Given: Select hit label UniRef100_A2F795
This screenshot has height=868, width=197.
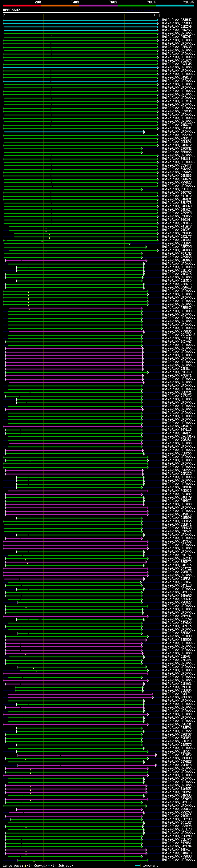Looking at the screenshot, I should click(x=177, y=247).
